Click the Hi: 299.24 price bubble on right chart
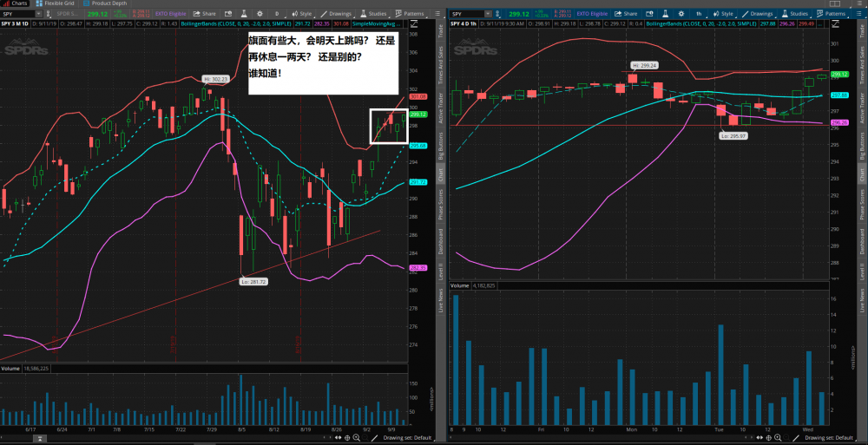 (x=644, y=65)
